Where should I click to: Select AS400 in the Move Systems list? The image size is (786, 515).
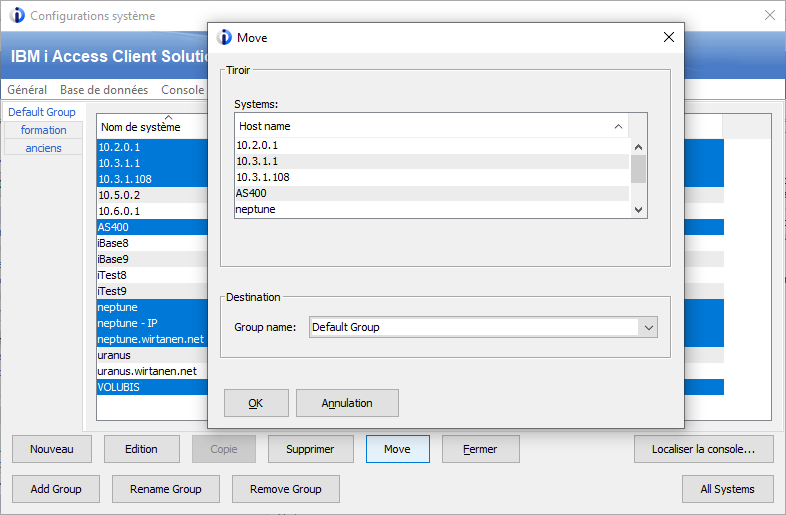[432, 194]
